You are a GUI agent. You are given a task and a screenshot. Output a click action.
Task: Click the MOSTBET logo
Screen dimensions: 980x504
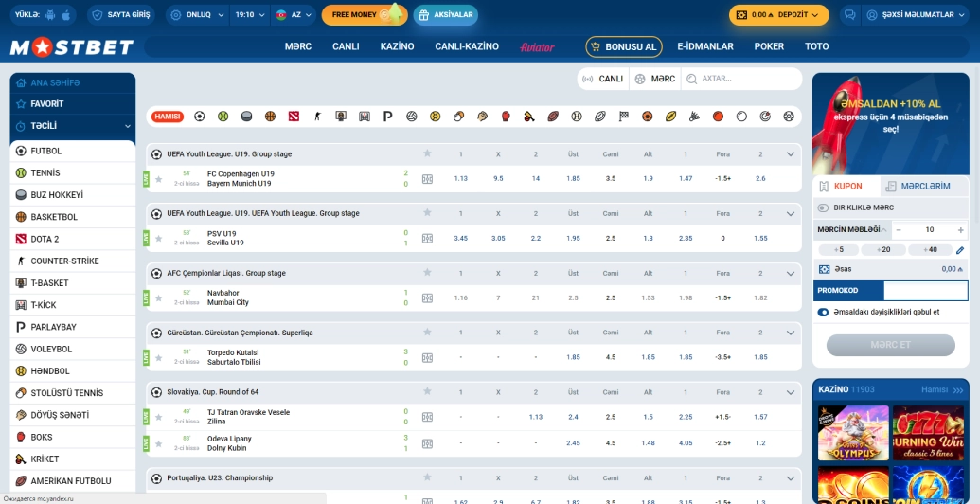click(72, 47)
